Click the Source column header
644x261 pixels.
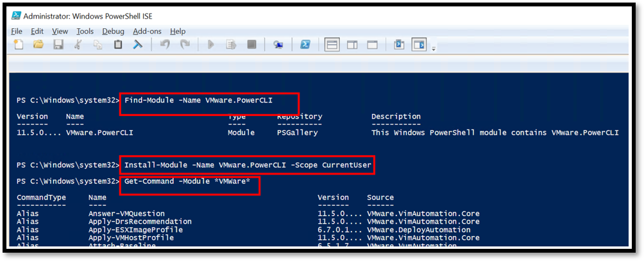[380, 198]
